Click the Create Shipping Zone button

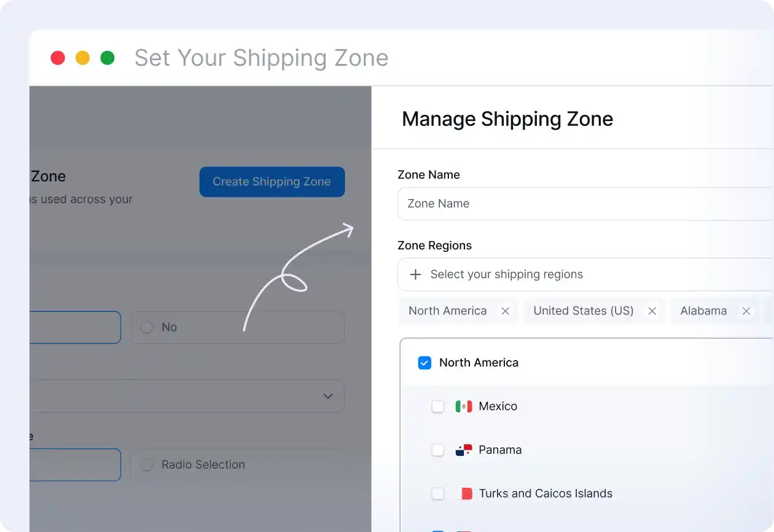(x=272, y=182)
